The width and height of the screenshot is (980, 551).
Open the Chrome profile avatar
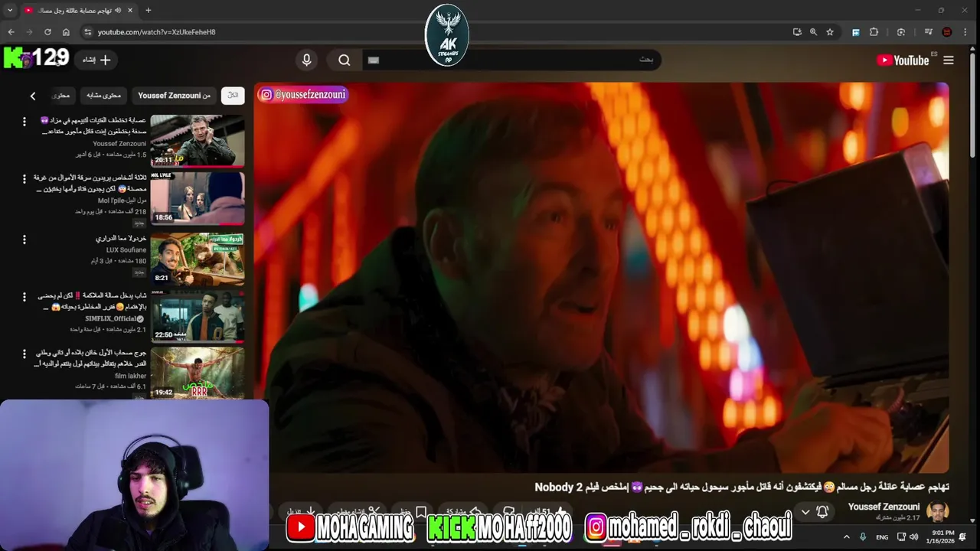pos(946,32)
